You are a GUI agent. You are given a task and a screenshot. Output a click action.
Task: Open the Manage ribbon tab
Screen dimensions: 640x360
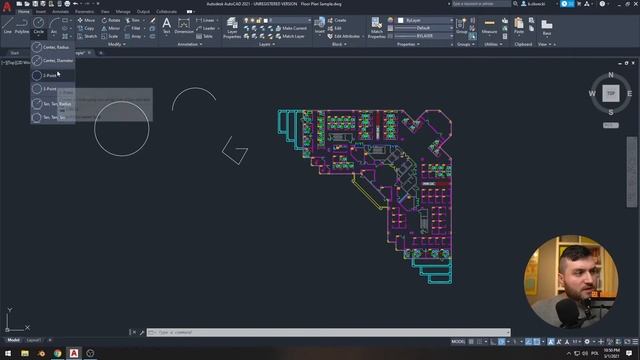tap(122, 12)
